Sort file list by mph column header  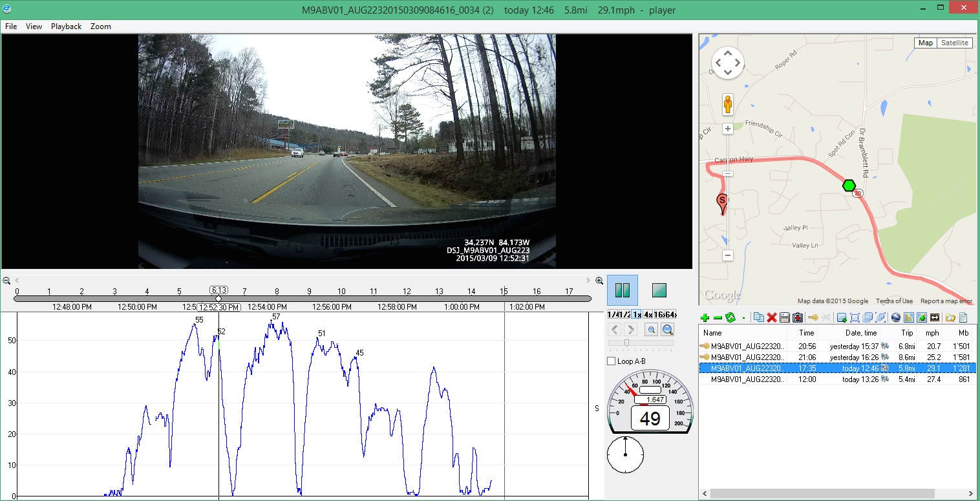click(x=932, y=333)
